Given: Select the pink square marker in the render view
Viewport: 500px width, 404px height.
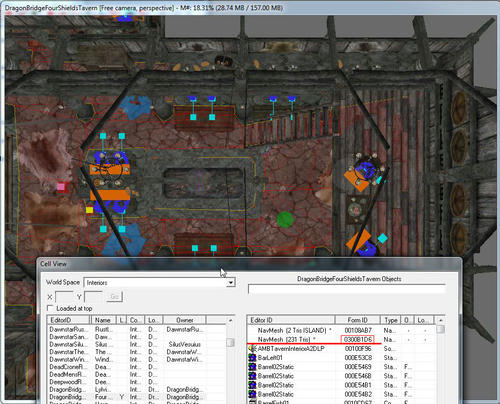Looking at the screenshot, I should [x=60, y=186].
